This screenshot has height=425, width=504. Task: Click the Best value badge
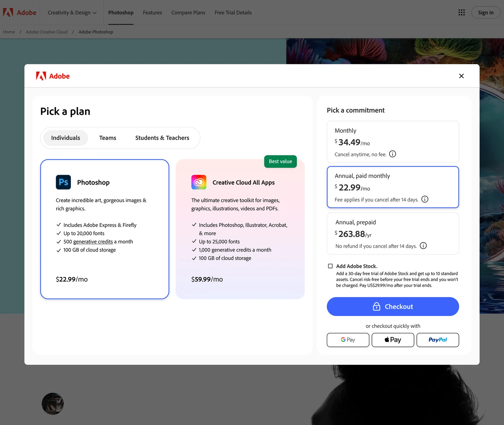coord(280,161)
